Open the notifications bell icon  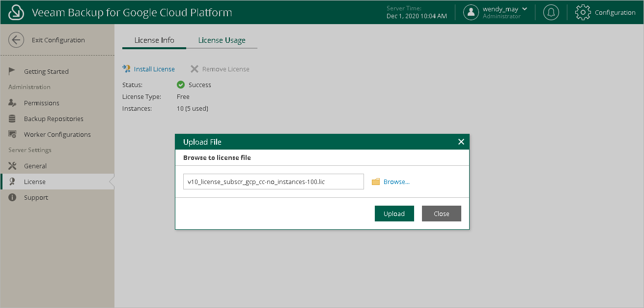[551, 12]
